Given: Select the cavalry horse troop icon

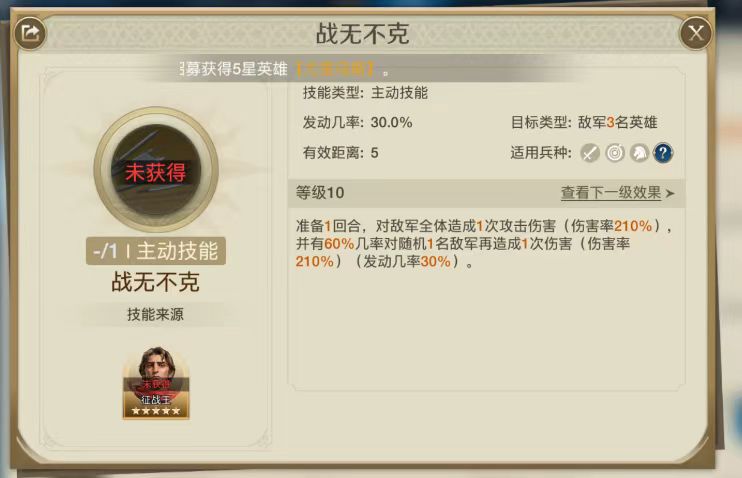Looking at the screenshot, I should tap(639, 153).
